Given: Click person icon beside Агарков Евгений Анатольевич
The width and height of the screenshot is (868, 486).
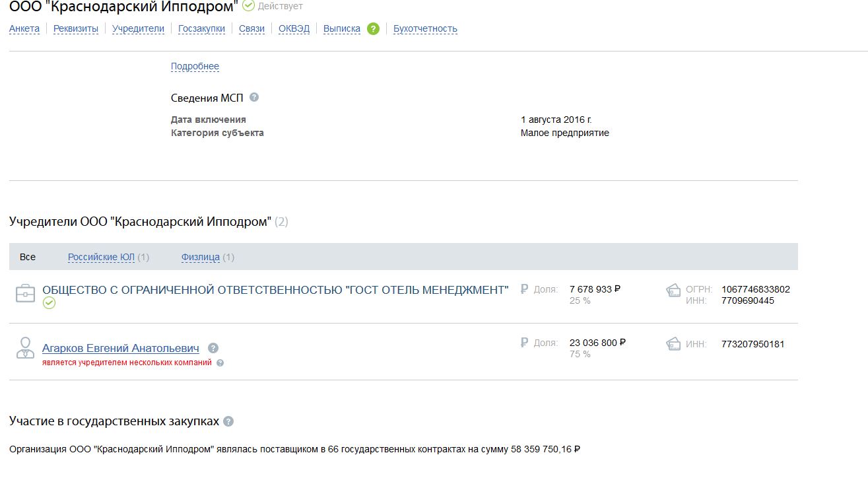Looking at the screenshot, I should pos(25,348).
